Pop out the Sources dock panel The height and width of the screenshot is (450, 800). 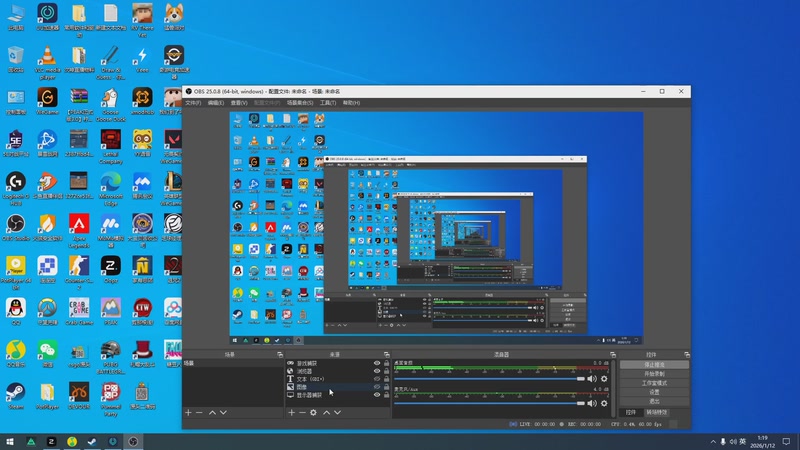tap(387, 354)
